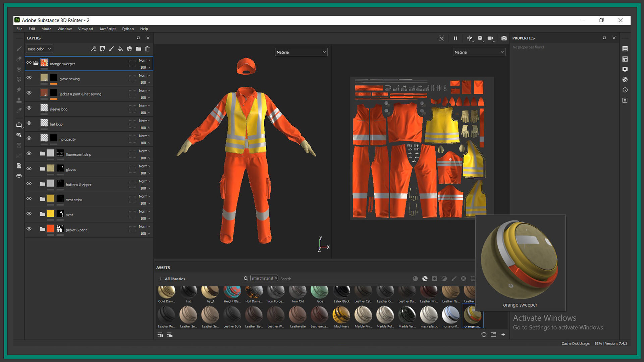Expand the All libraries tree

(x=160, y=279)
